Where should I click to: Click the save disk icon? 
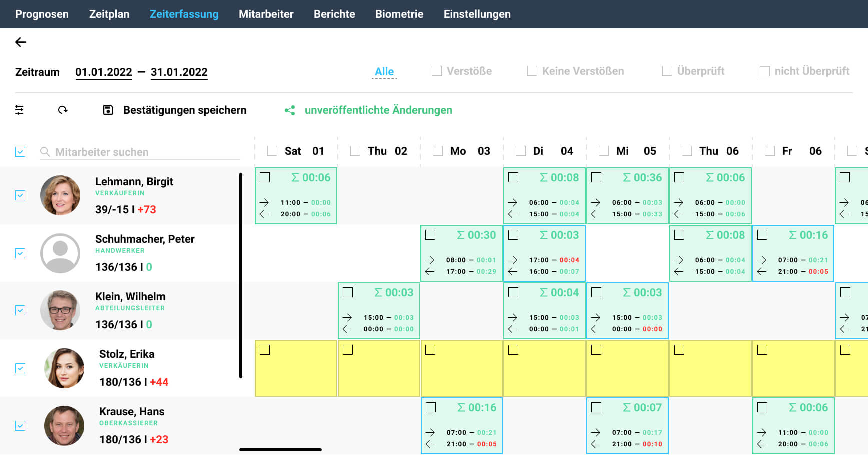click(108, 110)
